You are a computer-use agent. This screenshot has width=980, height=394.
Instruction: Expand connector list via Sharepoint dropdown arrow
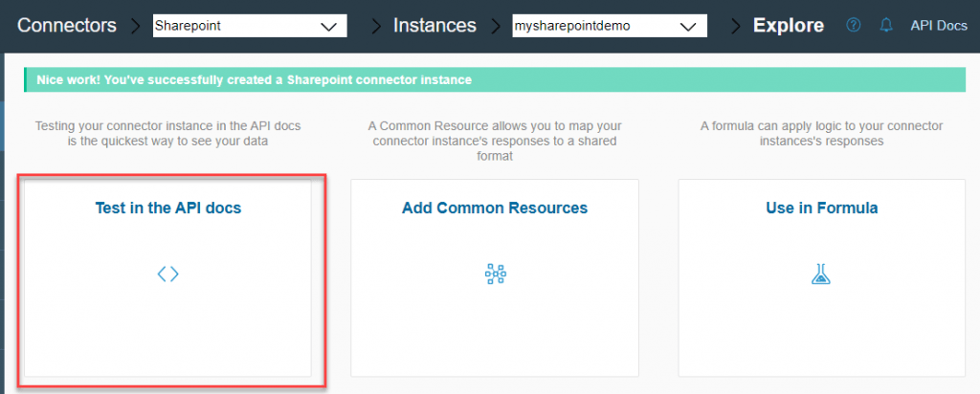(x=328, y=26)
